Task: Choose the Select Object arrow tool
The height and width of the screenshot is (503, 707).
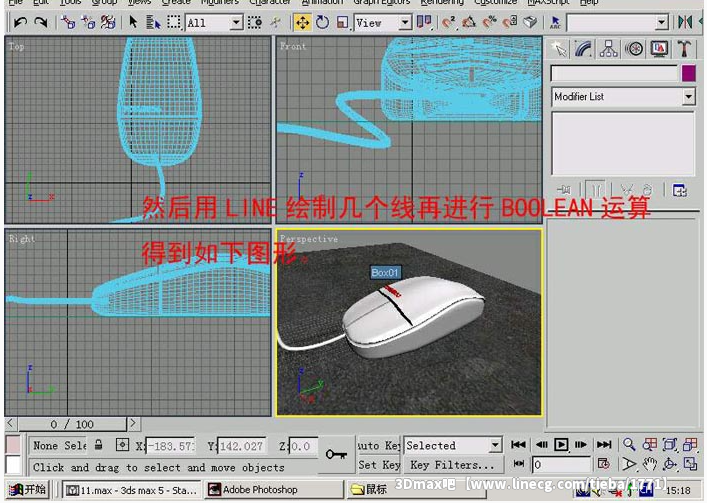Action: coord(133,22)
